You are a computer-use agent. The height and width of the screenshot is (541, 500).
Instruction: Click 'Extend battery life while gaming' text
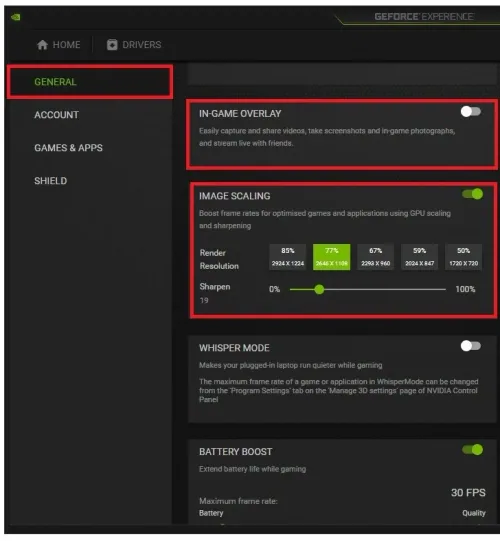coord(253,469)
